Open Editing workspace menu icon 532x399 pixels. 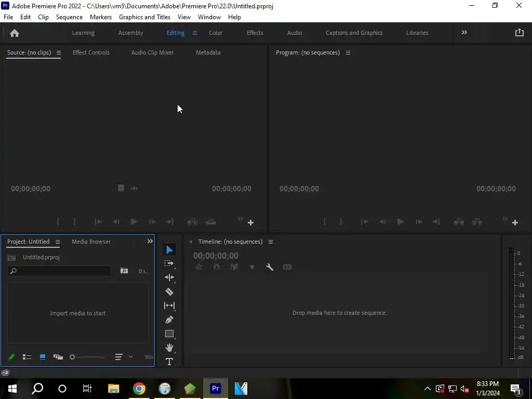[195, 33]
